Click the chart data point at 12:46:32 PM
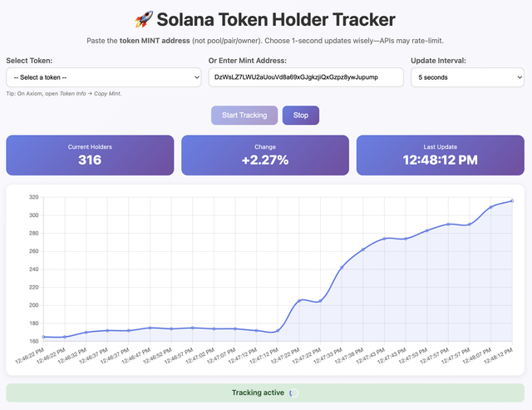 (86, 333)
